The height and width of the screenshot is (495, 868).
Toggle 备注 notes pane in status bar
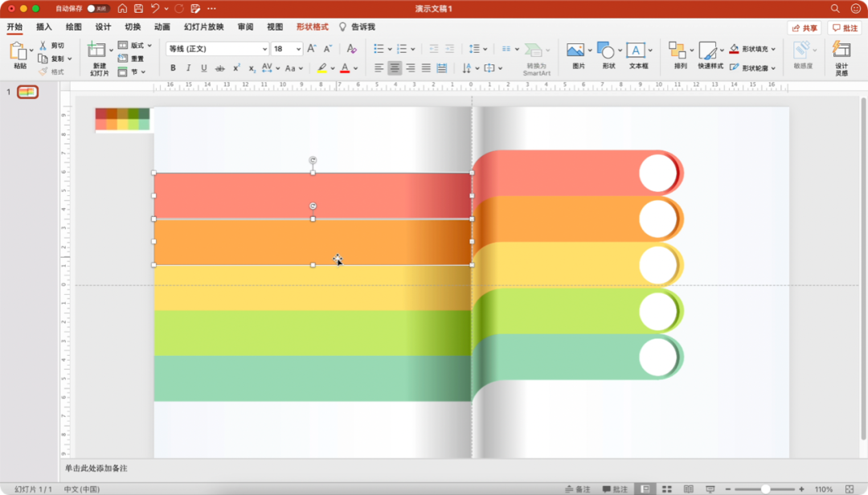pyautogui.click(x=577, y=489)
